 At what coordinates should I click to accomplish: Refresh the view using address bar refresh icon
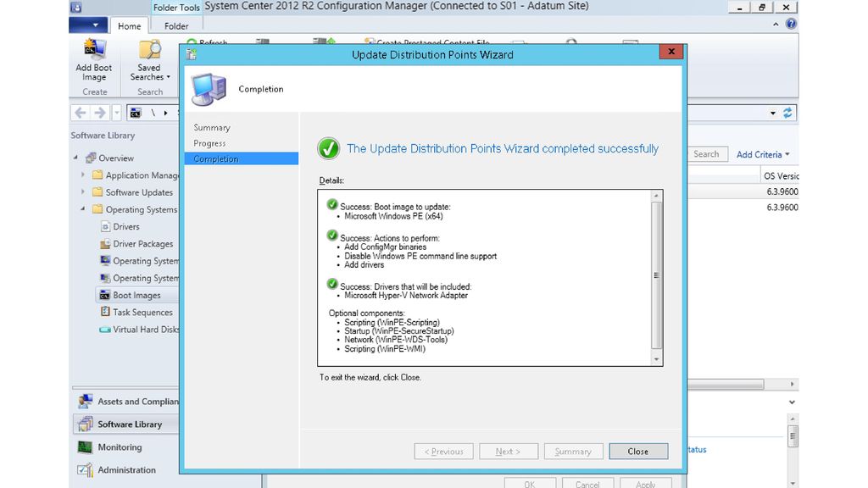coord(787,113)
